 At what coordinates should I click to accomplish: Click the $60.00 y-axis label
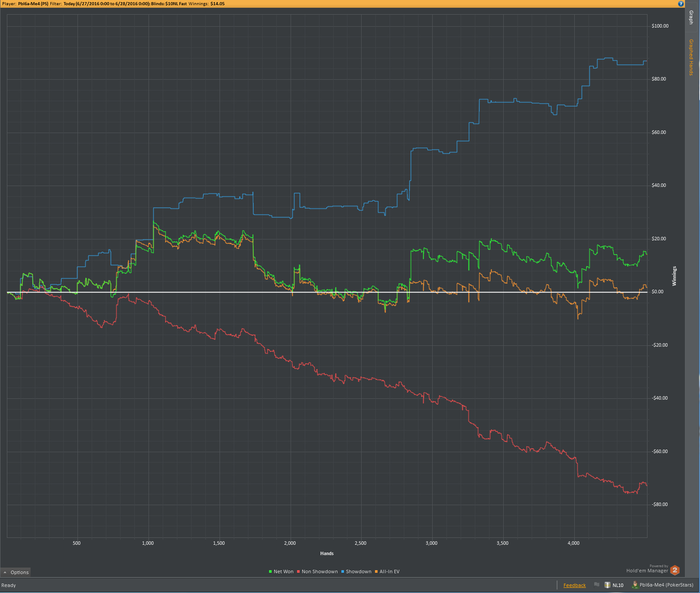658,132
